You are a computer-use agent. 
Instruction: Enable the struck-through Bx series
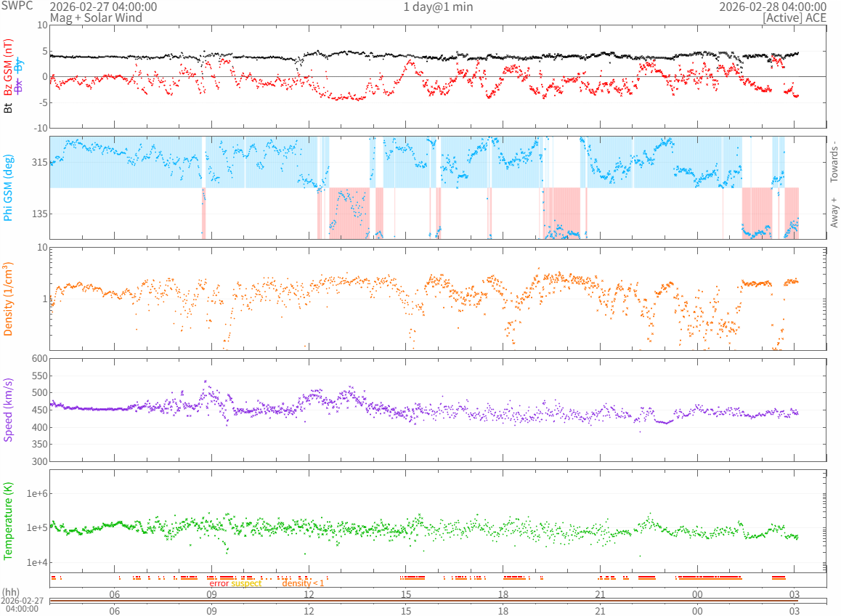click(x=20, y=86)
